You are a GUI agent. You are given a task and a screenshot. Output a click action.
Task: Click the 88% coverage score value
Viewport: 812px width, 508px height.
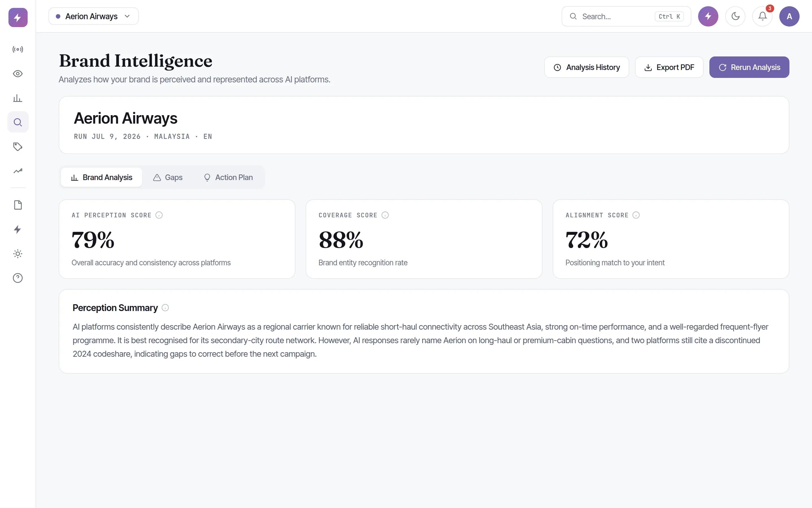click(341, 240)
